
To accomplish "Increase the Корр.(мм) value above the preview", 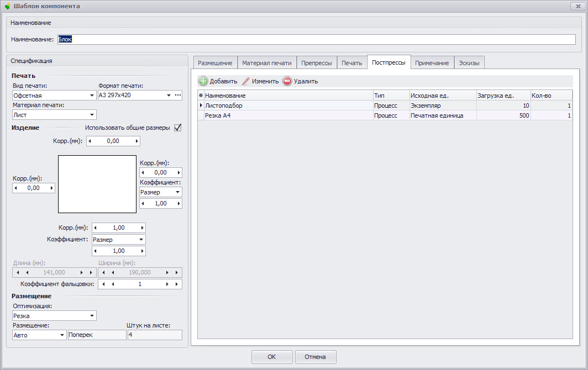I will pyautogui.click(x=137, y=141).
